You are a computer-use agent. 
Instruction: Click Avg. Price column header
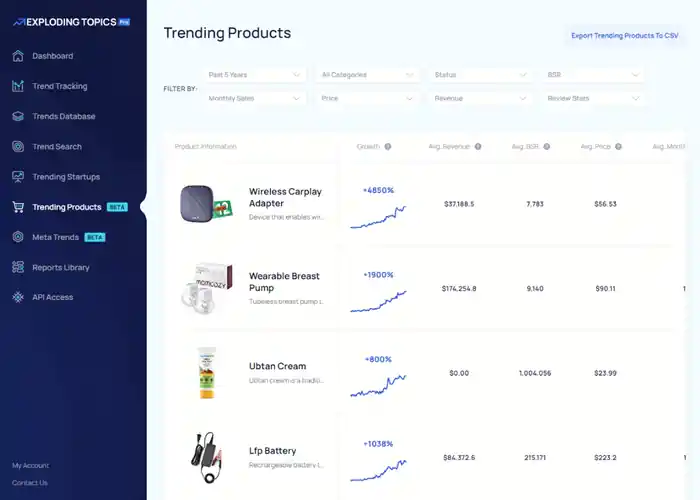[x=596, y=146]
